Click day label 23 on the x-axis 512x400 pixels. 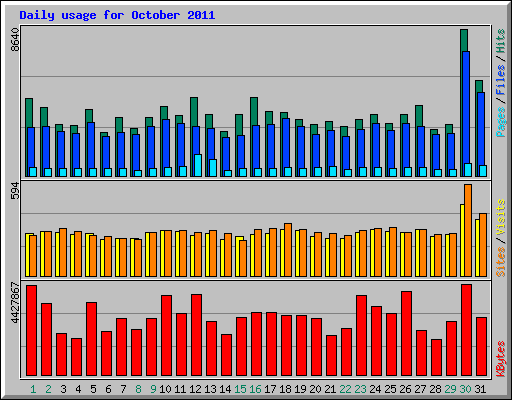[x=360, y=389]
